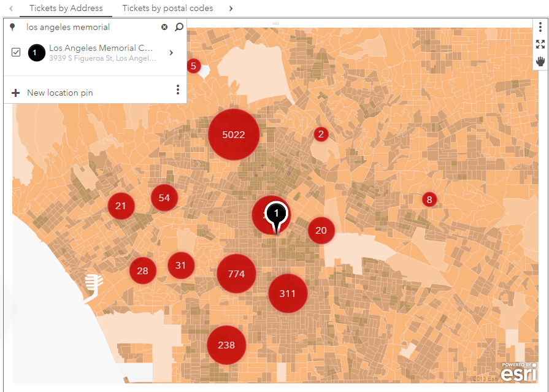Click the location pin icon in search bar

(12, 27)
